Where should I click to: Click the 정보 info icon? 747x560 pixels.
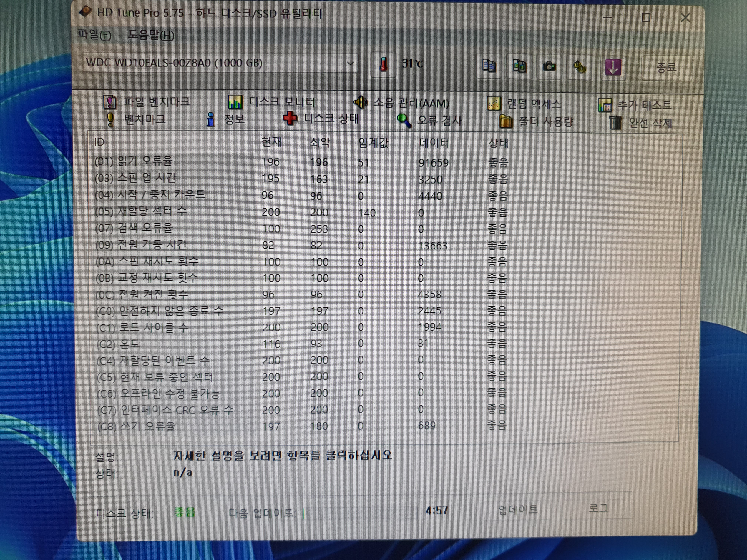211,119
